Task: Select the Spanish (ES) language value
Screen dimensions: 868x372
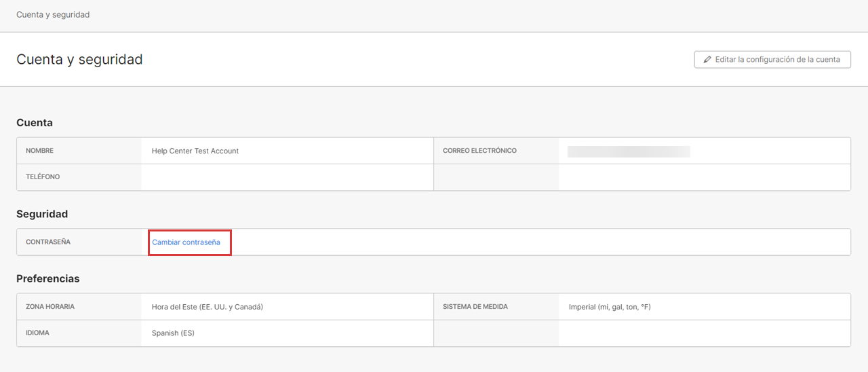Action: [173, 333]
